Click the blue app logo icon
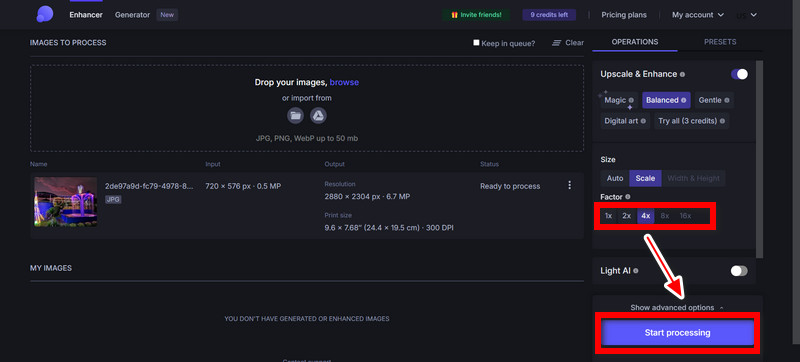 pos(45,14)
